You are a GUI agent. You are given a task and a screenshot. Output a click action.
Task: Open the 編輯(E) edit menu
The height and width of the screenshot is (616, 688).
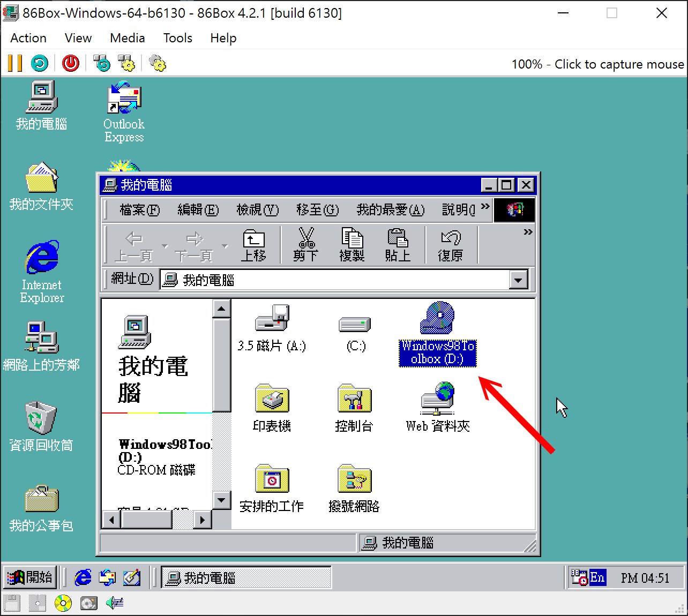click(x=198, y=210)
